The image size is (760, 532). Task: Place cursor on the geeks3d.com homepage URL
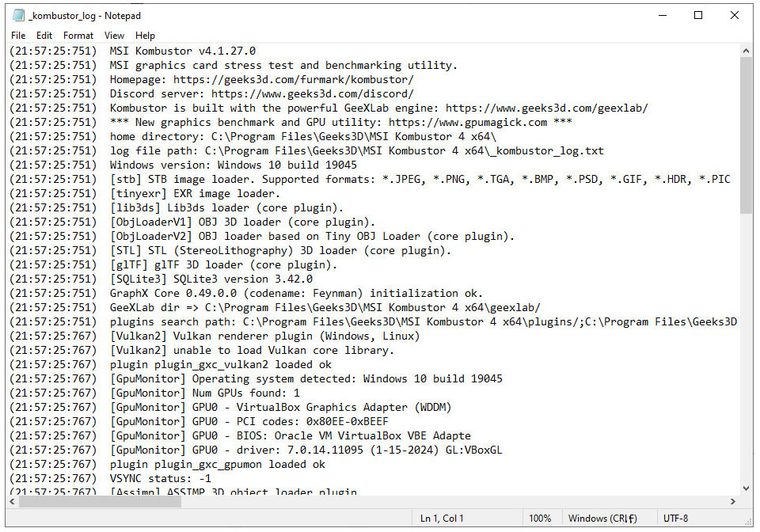pyautogui.click(x=293, y=80)
